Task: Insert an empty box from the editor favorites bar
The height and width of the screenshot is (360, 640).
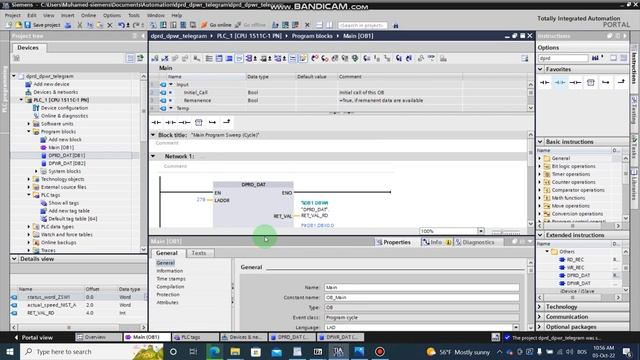Action: (x=198, y=122)
